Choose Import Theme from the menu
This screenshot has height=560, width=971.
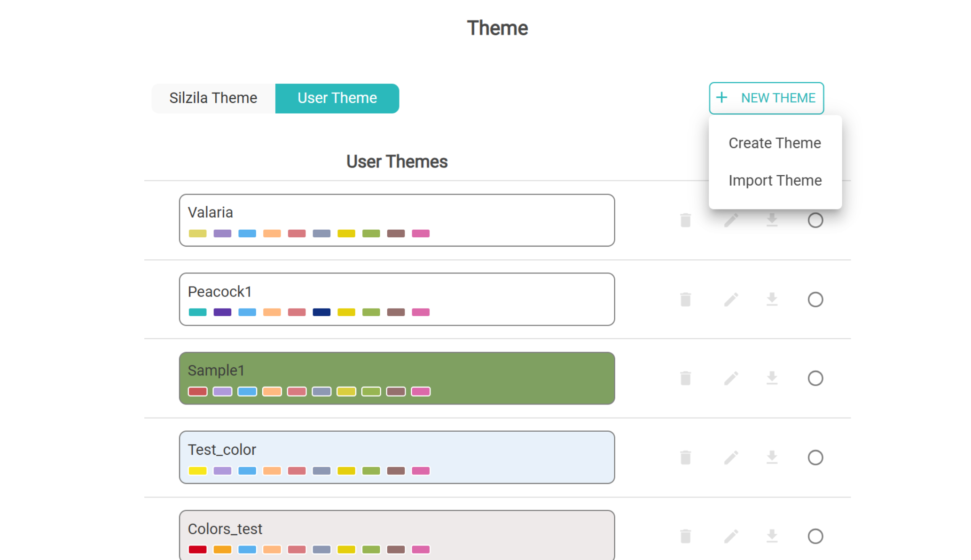(775, 180)
